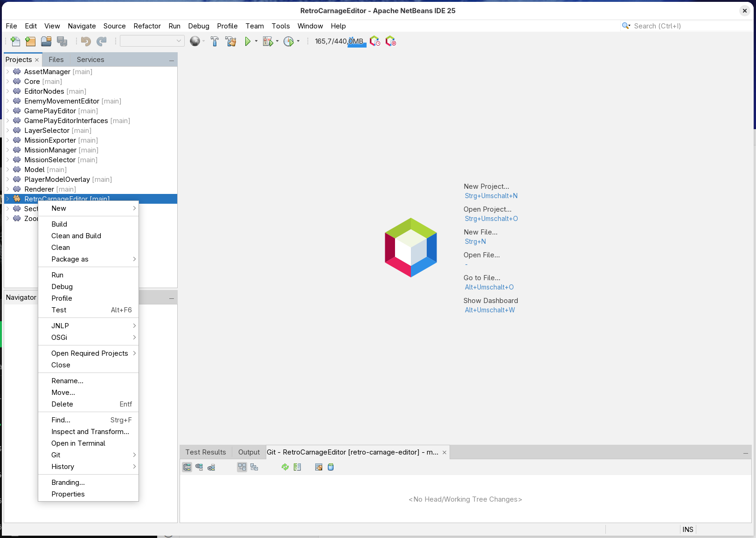Choose Clean and Build from context menu
756x538 pixels.
pos(88,236)
